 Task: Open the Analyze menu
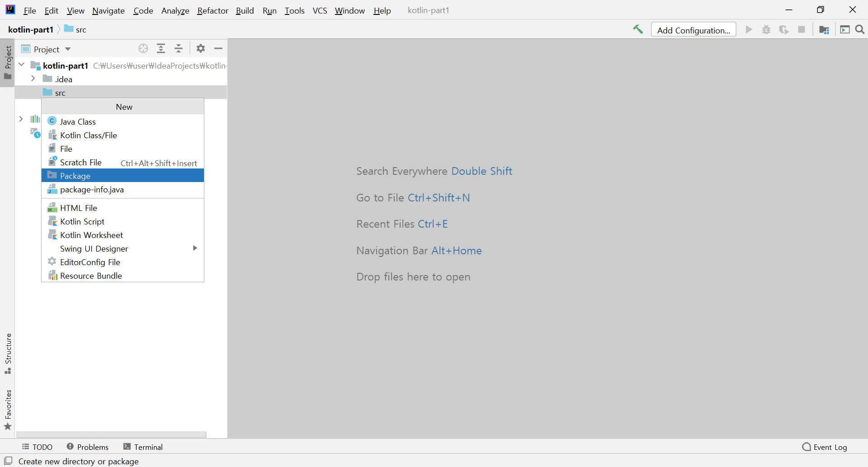pos(175,10)
